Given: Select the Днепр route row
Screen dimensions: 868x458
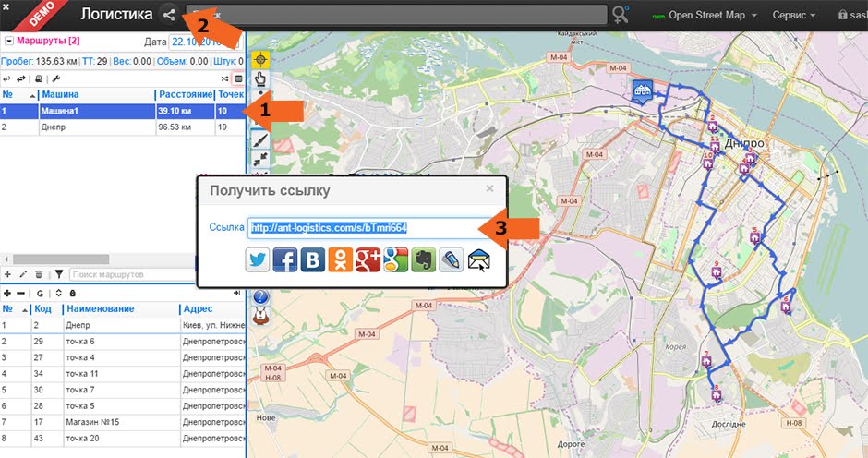Looking at the screenshot, I should click(x=122, y=127).
